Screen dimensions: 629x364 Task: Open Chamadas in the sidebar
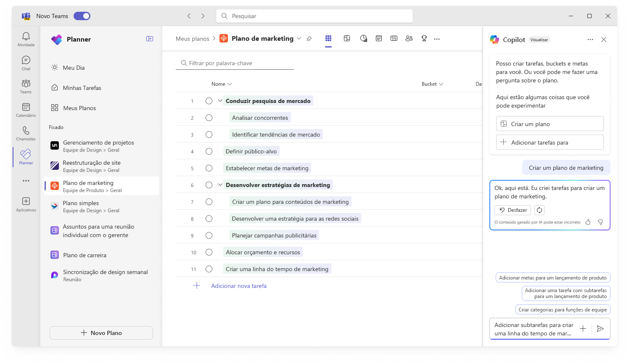pyautogui.click(x=26, y=134)
